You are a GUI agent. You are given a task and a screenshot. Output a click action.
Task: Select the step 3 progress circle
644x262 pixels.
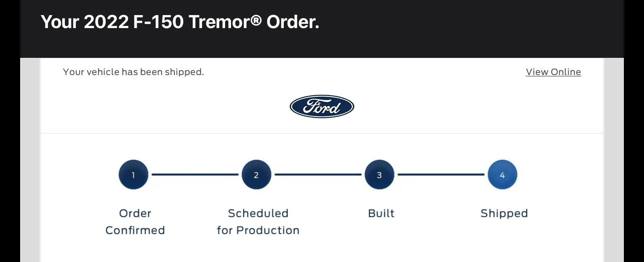tap(379, 174)
